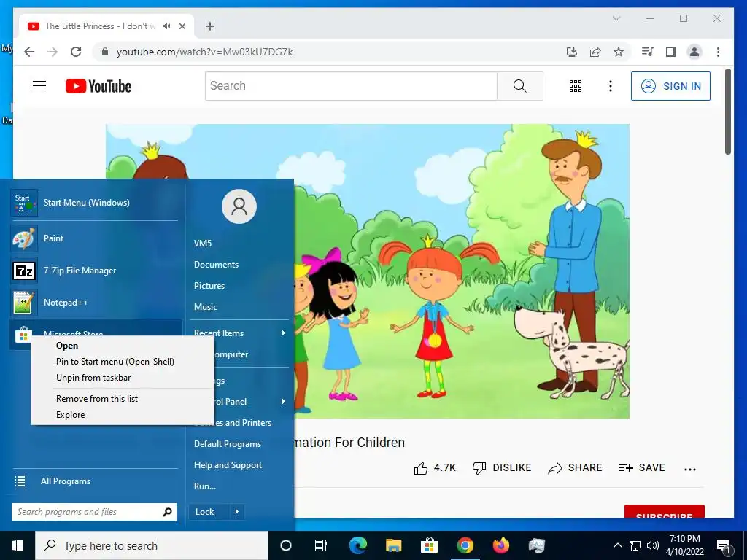The width and height of the screenshot is (747, 560).
Task: Click into the YouTube search field
Action: 351,86
